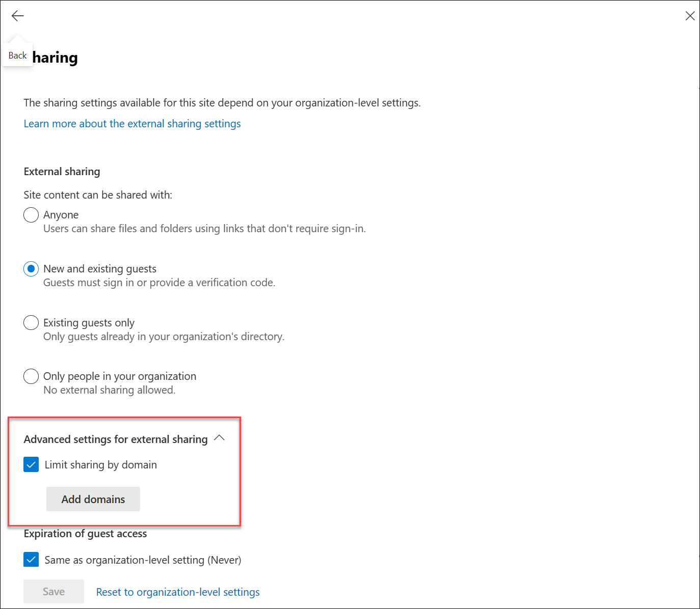Click New and existing guests label text
The image size is (700, 609).
[100, 269]
